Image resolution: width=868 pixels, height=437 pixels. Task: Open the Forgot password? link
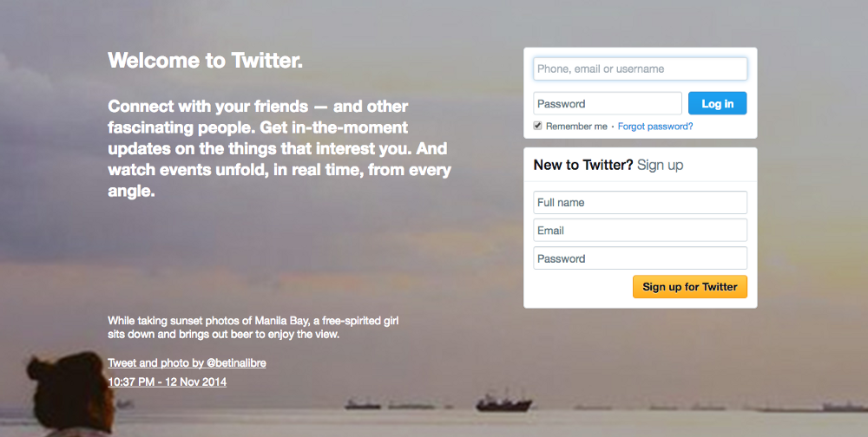655,126
